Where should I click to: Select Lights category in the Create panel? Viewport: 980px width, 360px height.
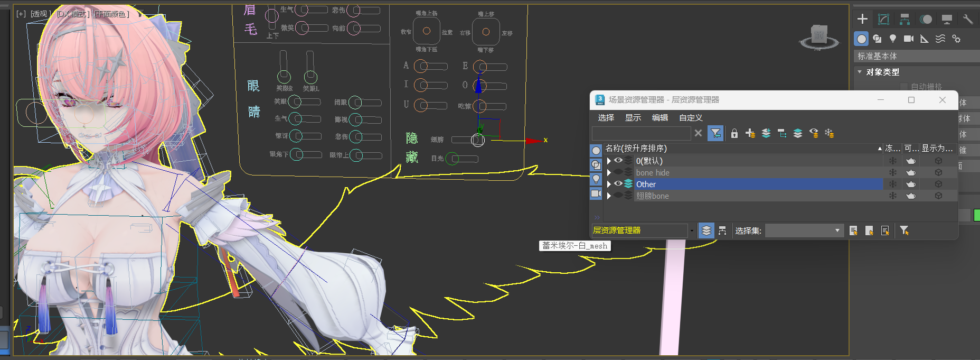(x=893, y=39)
